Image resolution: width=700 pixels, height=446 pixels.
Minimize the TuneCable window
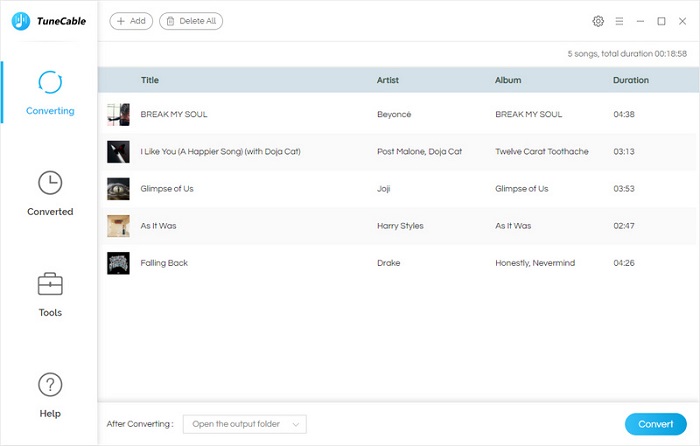tap(640, 21)
